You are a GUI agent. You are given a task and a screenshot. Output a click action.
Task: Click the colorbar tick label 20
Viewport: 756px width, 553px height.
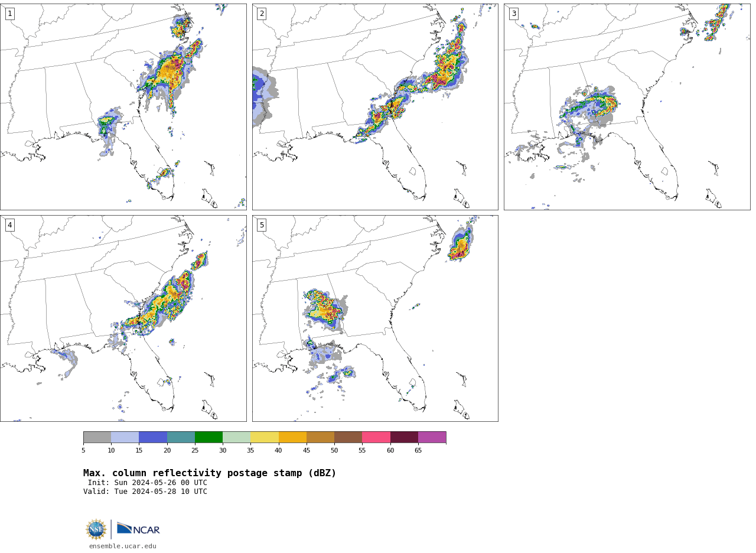167,451
